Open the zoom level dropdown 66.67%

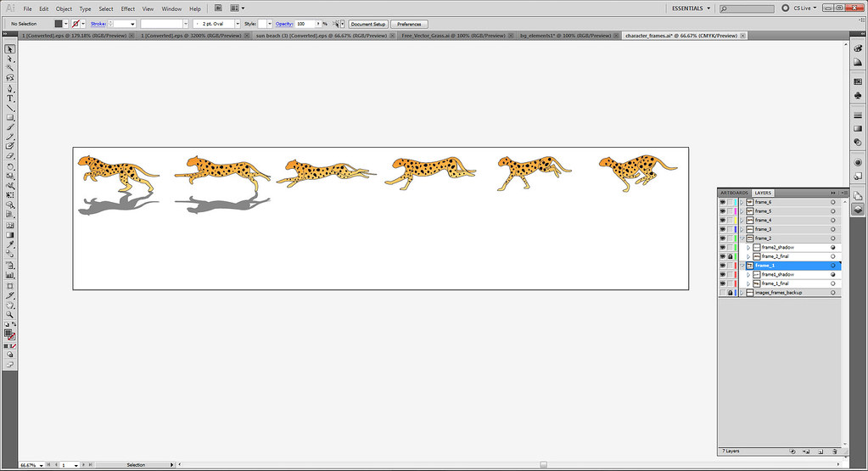[x=41, y=465]
